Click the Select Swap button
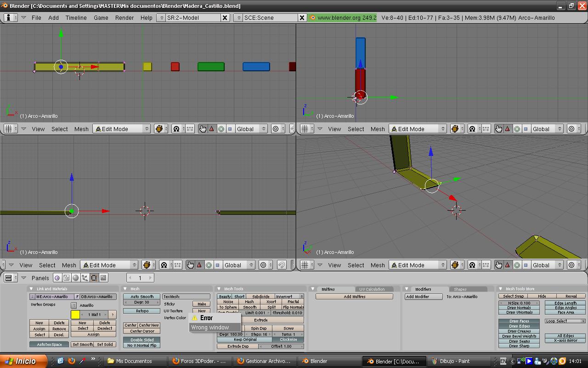The width and height of the screenshot is (588, 368). point(513,296)
